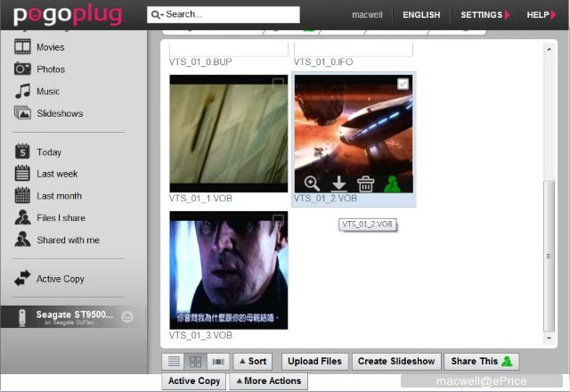Select the Last week calendar icon
Viewport: 570px width, 392px height.
pos(22,173)
